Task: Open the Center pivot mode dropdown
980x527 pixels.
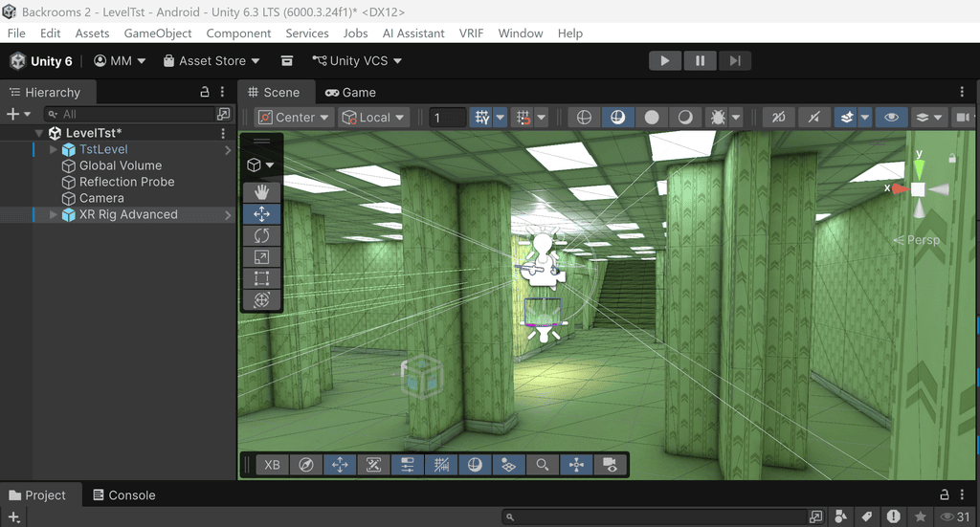Action: 294,118
